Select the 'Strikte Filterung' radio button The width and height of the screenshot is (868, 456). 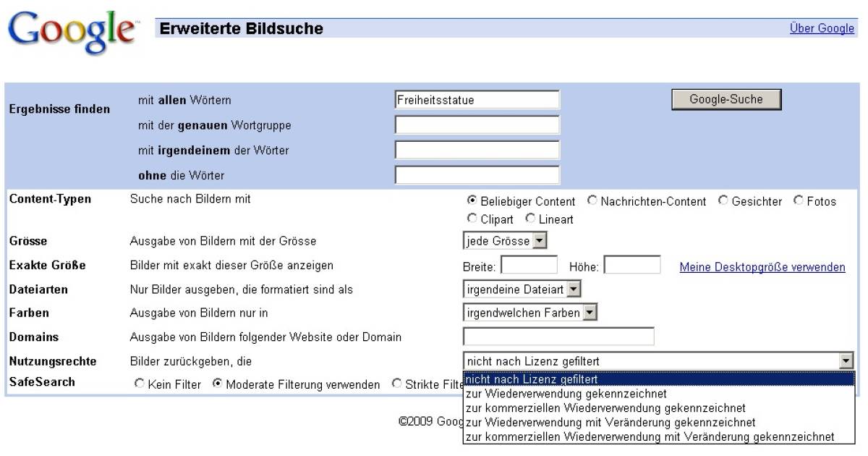[x=396, y=384]
